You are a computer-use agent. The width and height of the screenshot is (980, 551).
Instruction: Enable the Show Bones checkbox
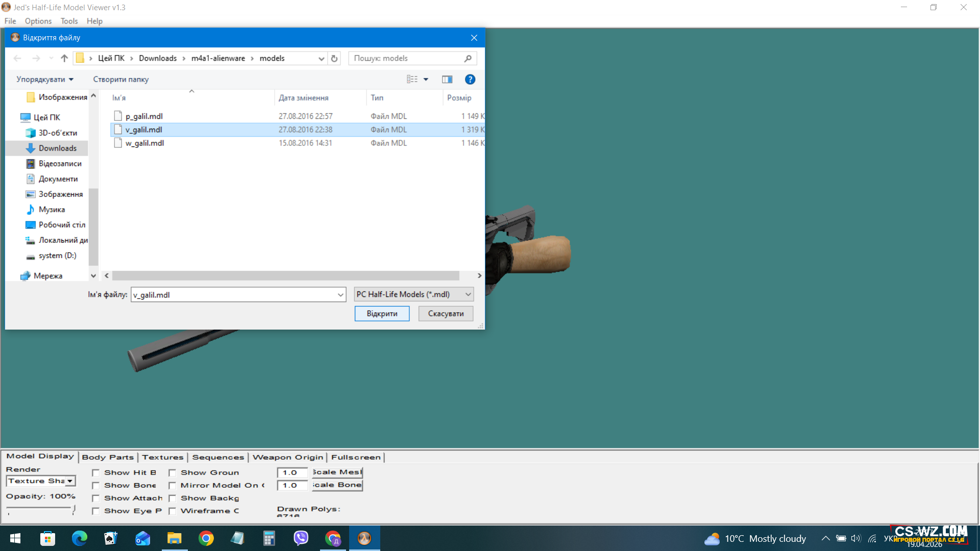coord(96,486)
